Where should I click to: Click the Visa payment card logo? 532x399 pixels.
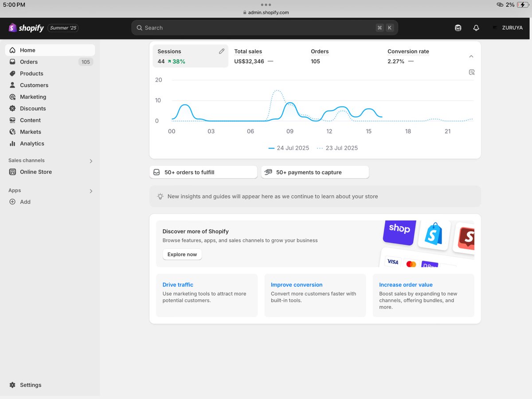393,262
